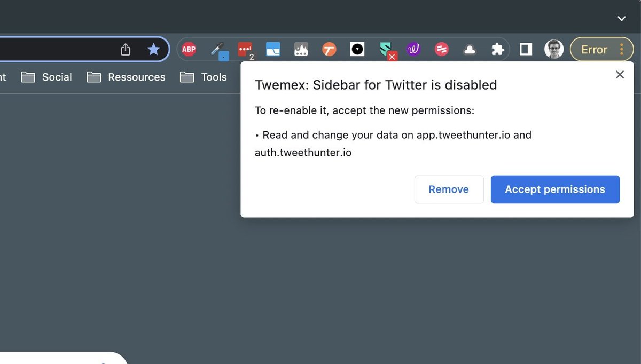Open the purple w extension icon
Screen dimensions: 641x364
coord(413,50)
